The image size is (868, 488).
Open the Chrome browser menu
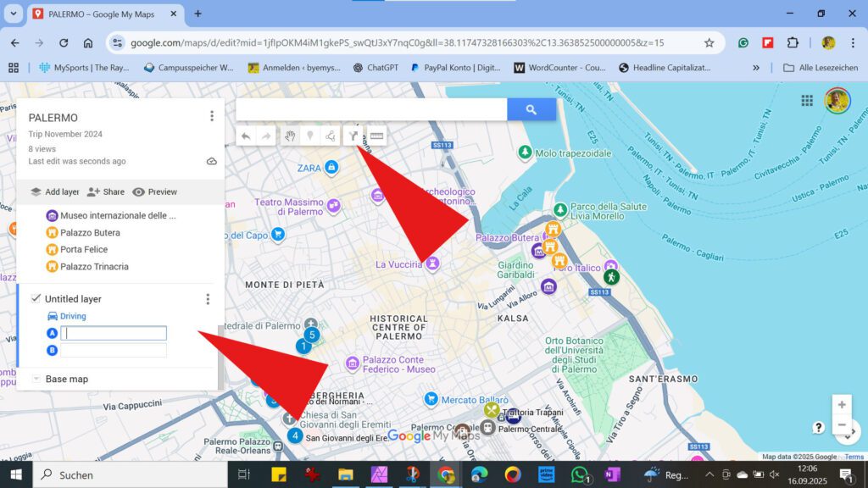pyautogui.click(x=852, y=42)
